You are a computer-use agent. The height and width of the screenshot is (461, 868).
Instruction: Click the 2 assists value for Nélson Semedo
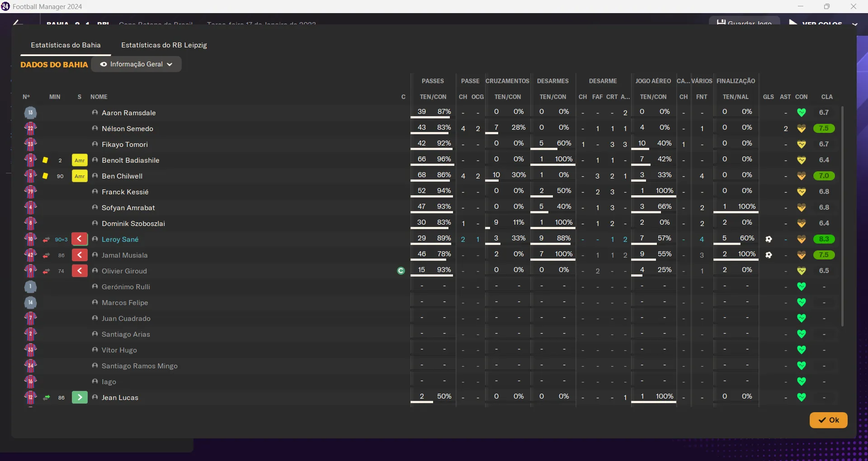(786, 129)
